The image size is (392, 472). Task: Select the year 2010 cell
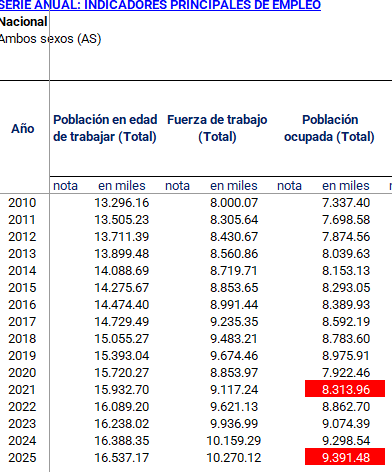click(22, 203)
